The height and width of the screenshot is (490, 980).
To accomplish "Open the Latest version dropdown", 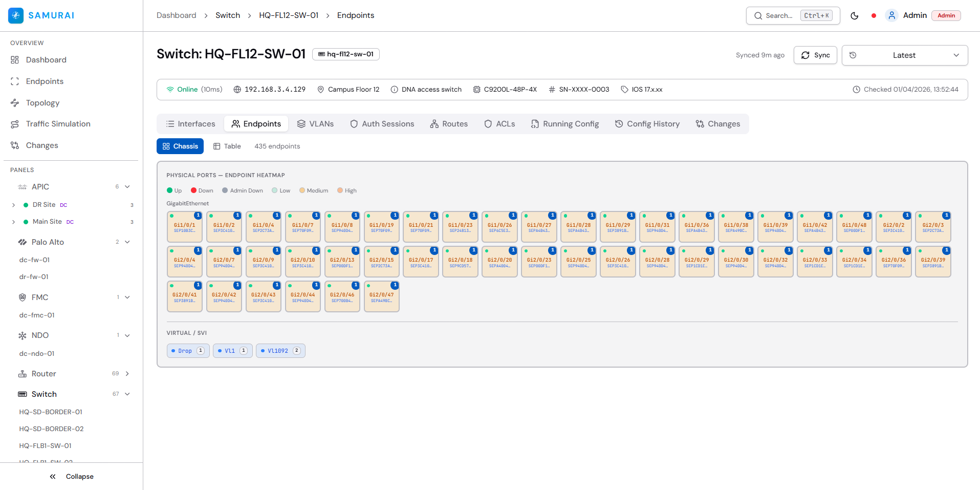I will pos(904,55).
